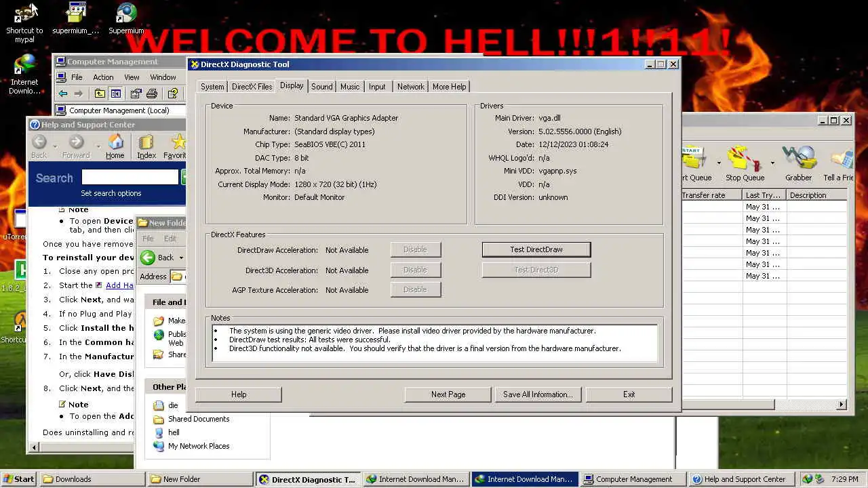Click the Test DirectDraw button
Screen dimensions: 868x488
[x=536, y=249]
